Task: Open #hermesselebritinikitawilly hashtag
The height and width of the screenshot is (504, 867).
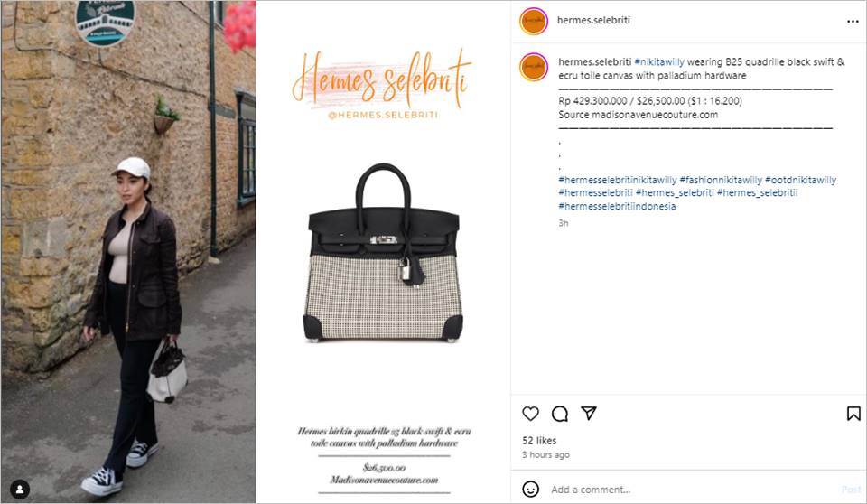Action: [617, 180]
